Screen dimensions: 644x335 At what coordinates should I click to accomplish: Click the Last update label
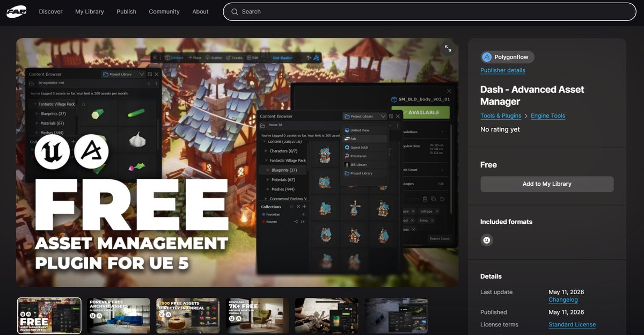496,292
